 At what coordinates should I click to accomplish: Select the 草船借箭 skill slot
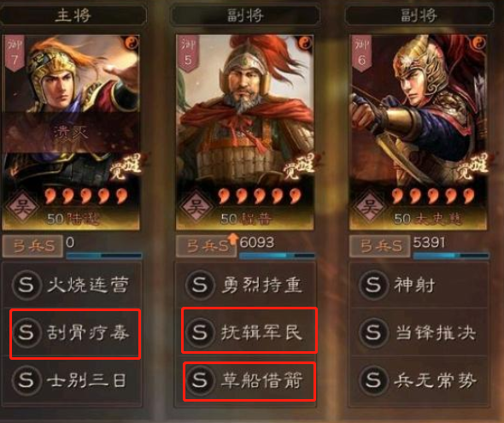click(249, 381)
